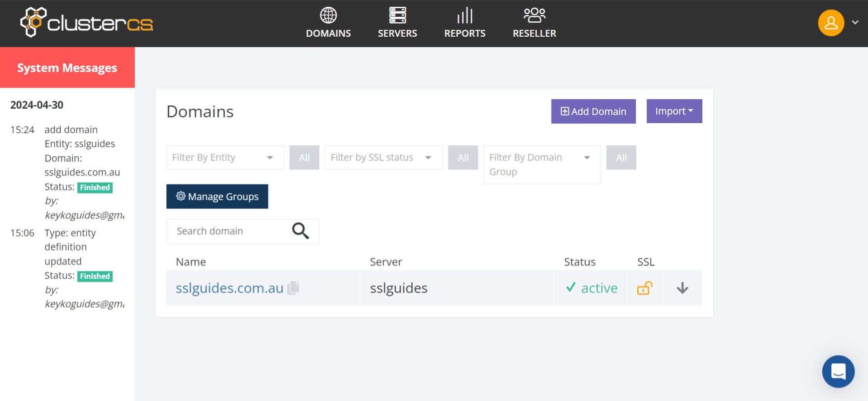The width and height of the screenshot is (868, 401).
Task: Click the active status text
Action: 599,288
